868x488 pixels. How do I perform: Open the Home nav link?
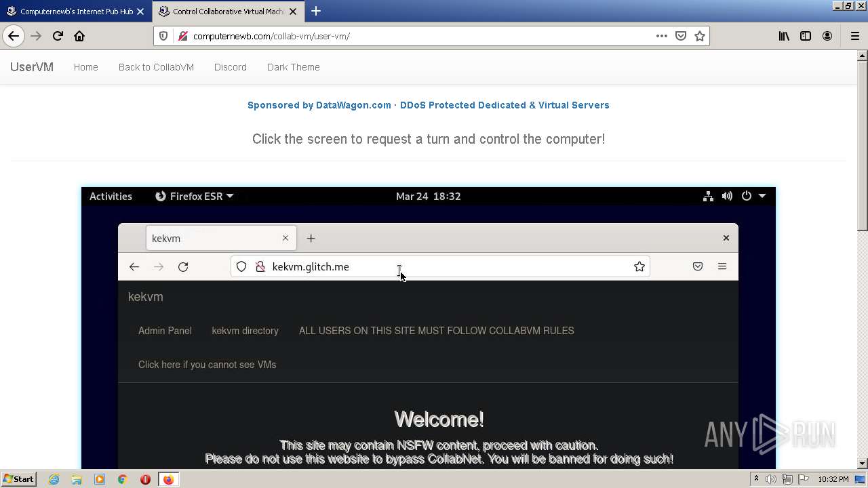(x=86, y=67)
